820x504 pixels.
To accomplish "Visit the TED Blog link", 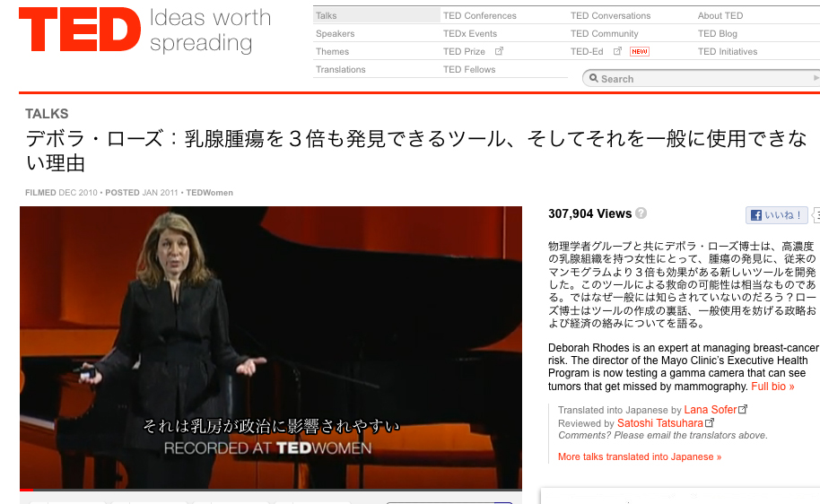I will coord(720,33).
